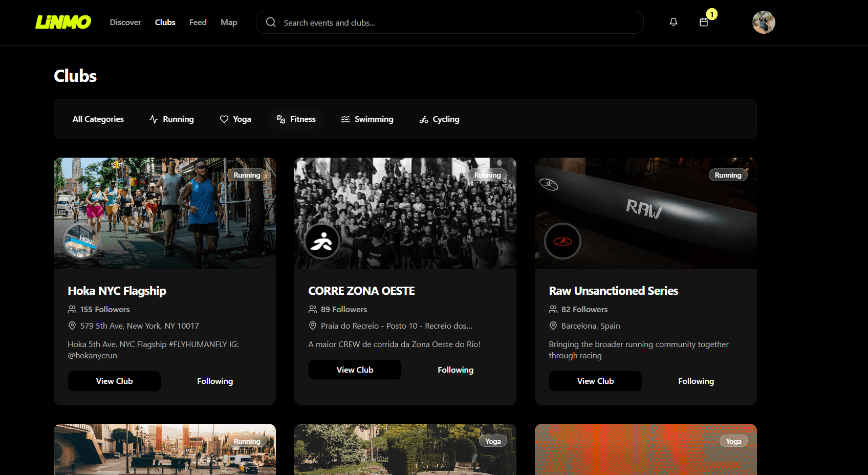Click the Hoka NYC Flagship club logo
The height and width of the screenshot is (475, 868).
pos(81,241)
